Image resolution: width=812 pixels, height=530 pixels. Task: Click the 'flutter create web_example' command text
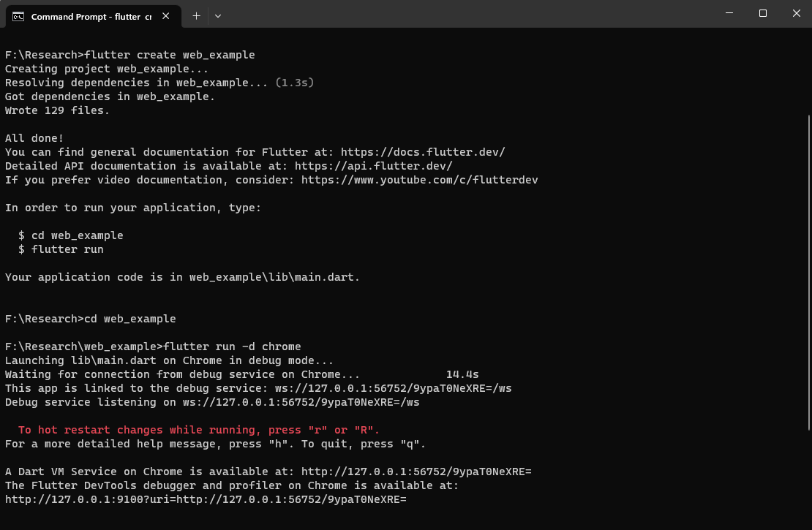[170, 55]
